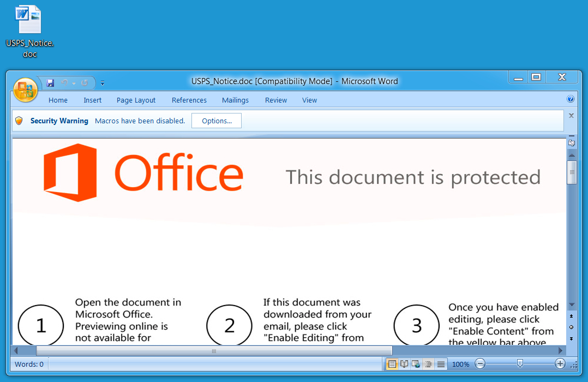Switch to Print Layout view
This screenshot has width=588, height=382.
pos(392,364)
